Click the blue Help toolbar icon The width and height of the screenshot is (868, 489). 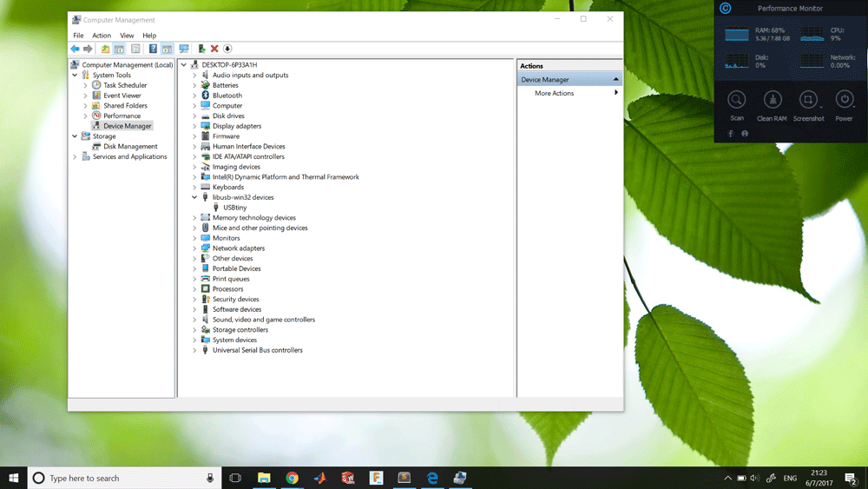click(x=153, y=49)
